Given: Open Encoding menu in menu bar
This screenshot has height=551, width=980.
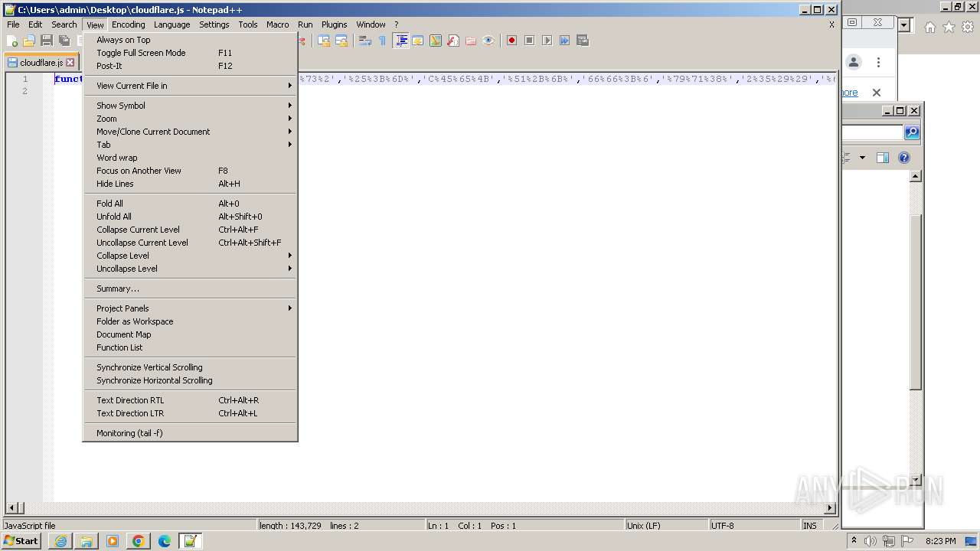Looking at the screenshot, I should (x=128, y=24).
